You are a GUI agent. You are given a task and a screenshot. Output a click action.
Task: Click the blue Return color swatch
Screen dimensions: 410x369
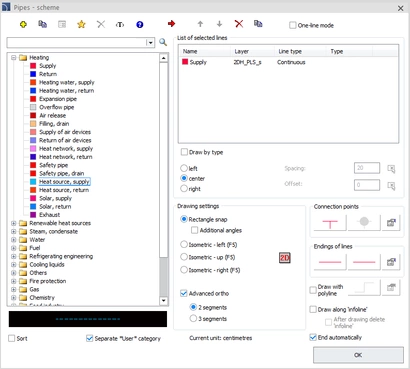(x=33, y=74)
